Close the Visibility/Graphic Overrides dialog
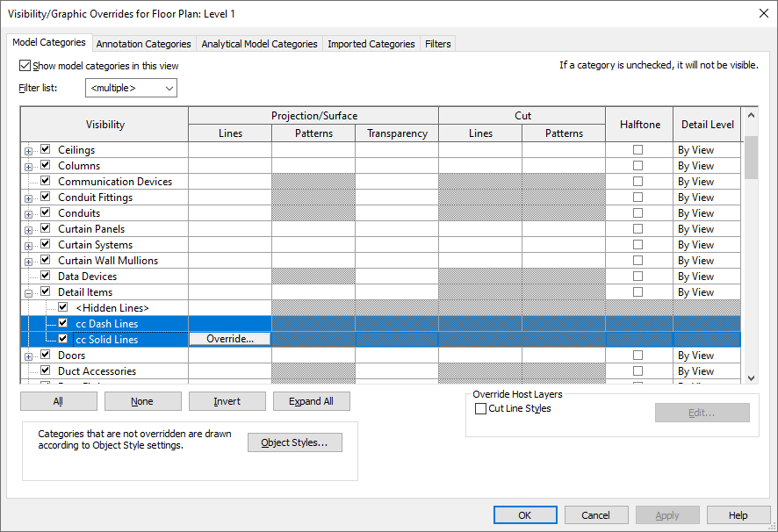 coord(764,13)
